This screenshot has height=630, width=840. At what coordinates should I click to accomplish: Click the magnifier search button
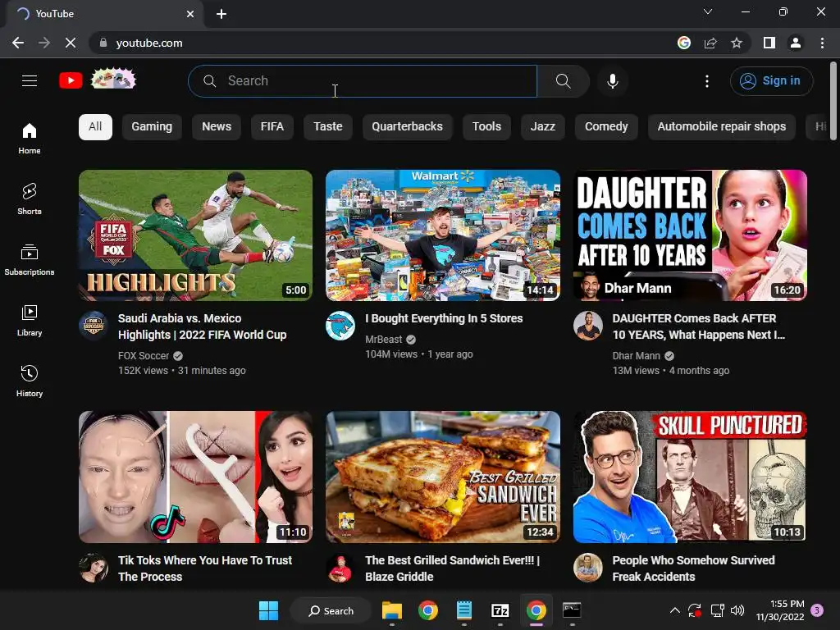point(563,81)
